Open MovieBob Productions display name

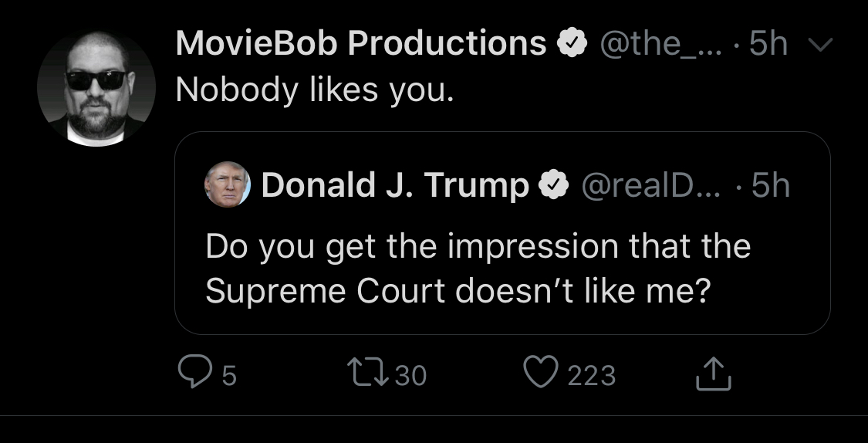coord(362,43)
